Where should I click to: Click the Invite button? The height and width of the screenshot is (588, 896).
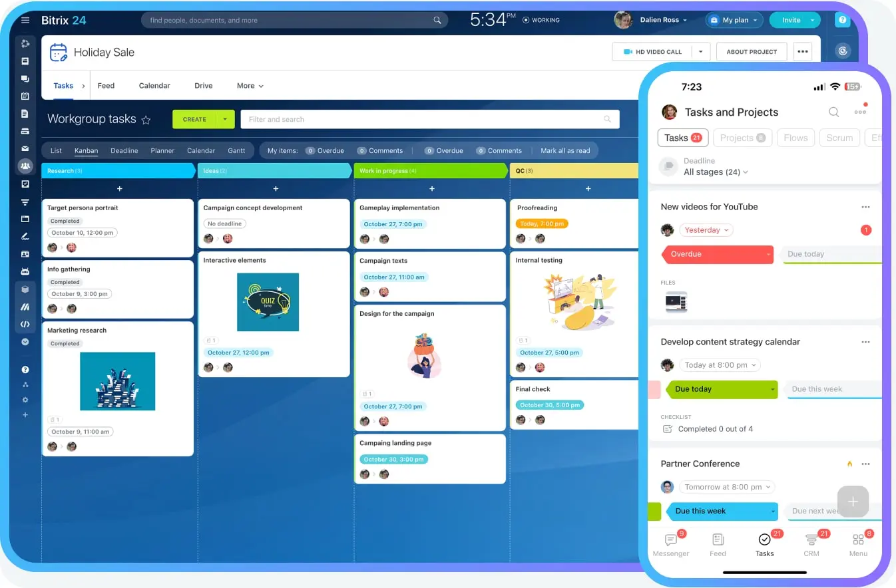[791, 21]
